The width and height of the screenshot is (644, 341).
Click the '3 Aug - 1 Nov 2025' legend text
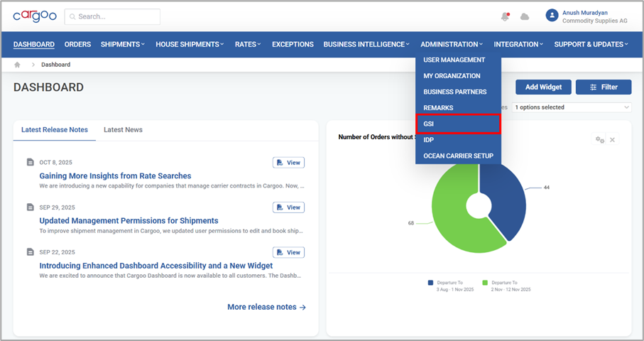(x=454, y=290)
